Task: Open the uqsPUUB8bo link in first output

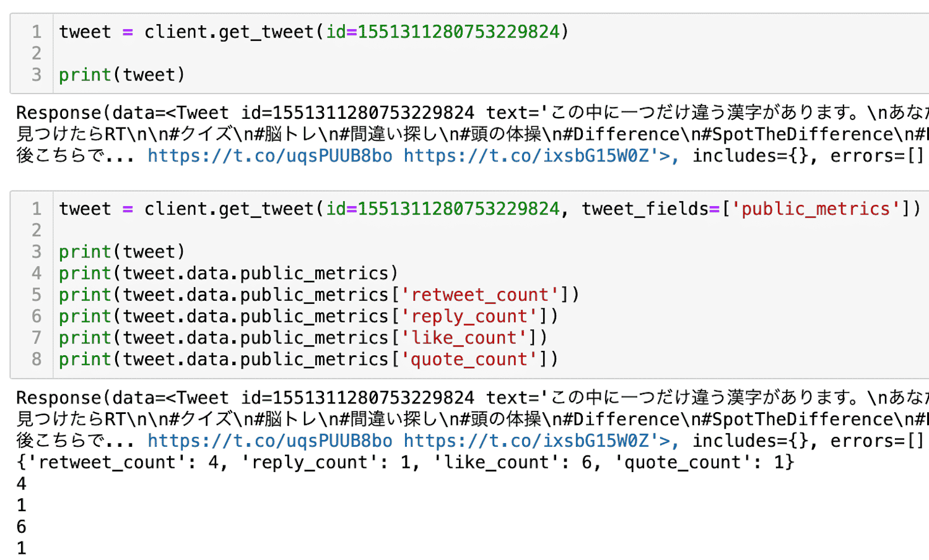Action: tap(269, 156)
